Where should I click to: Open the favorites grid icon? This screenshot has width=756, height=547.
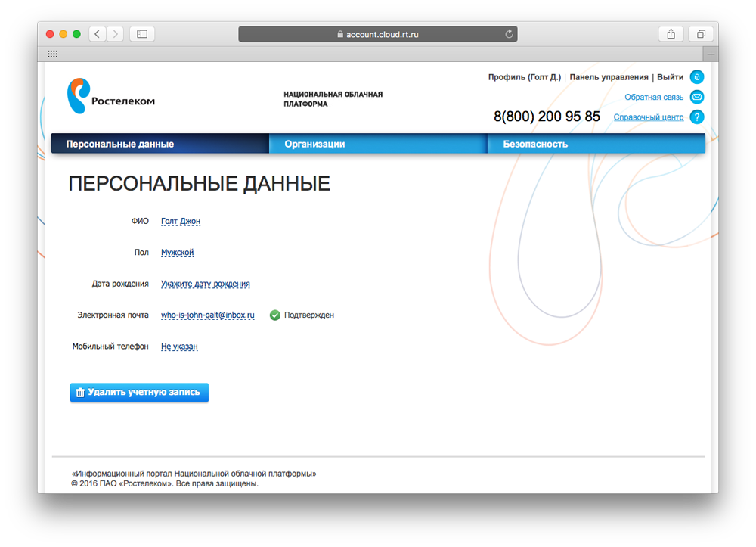click(53, 54)
